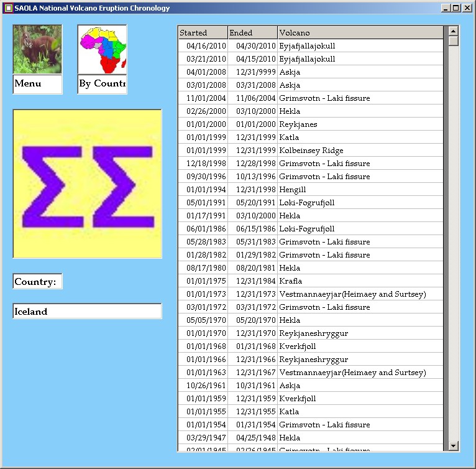Viewport: 476px width, 469px height.
Task: Sort by the Started column header
Action: 202,33
